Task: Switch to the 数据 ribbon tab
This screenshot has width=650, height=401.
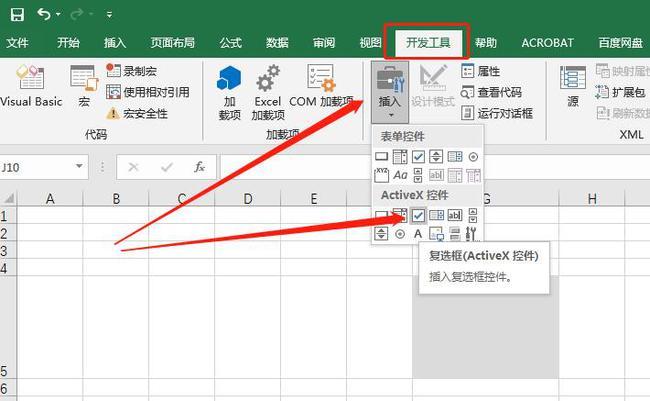Action: click(x=277, y=43)
